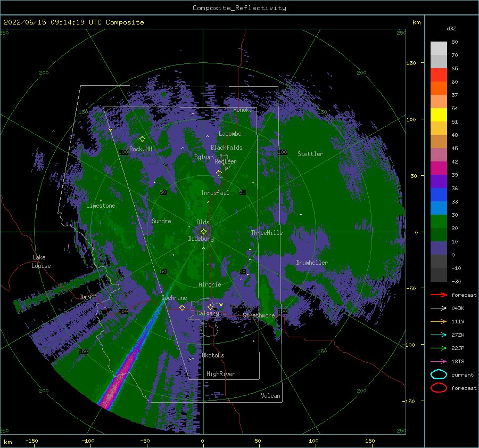The width and height of the screenshot is (479, 448).
Task: Select the white 04DK arrow icon
Action: 439,308
